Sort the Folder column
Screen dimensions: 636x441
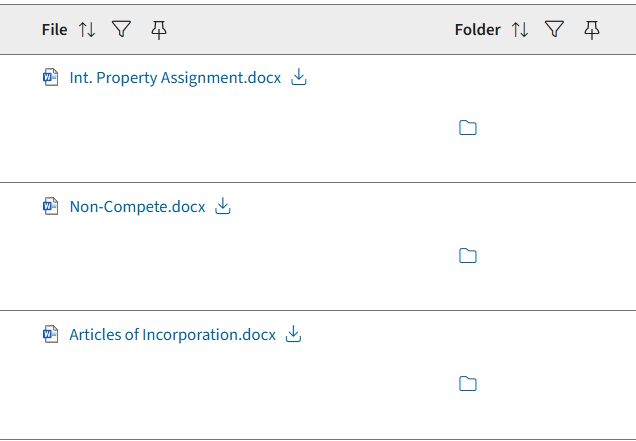click(520, 30)
